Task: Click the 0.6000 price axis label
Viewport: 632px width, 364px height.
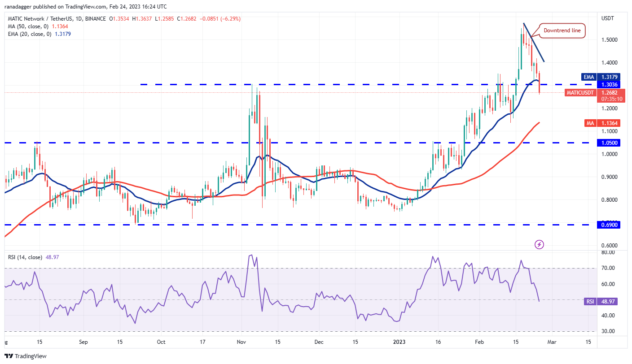Action: (x=610, y=246)
